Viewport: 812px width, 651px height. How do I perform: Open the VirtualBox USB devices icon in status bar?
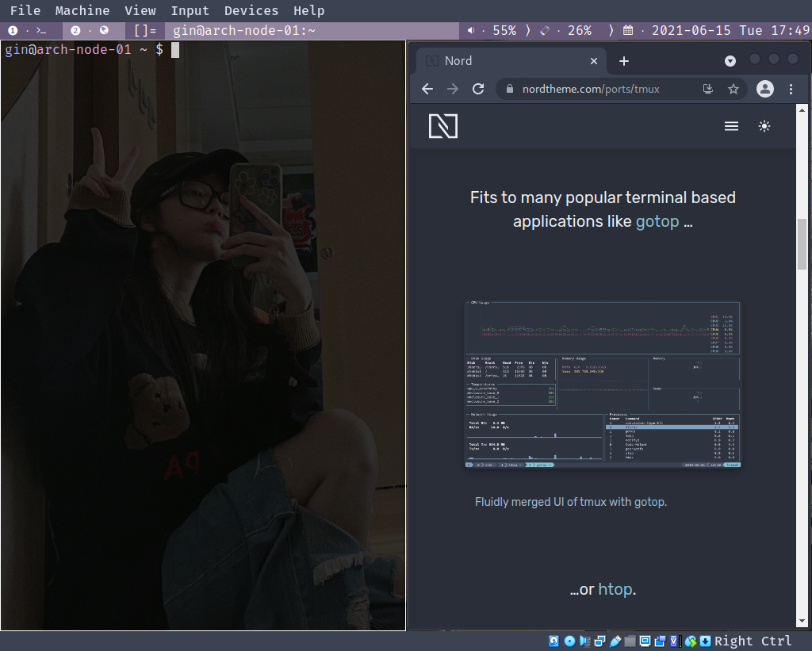click(x=615, y=641)
